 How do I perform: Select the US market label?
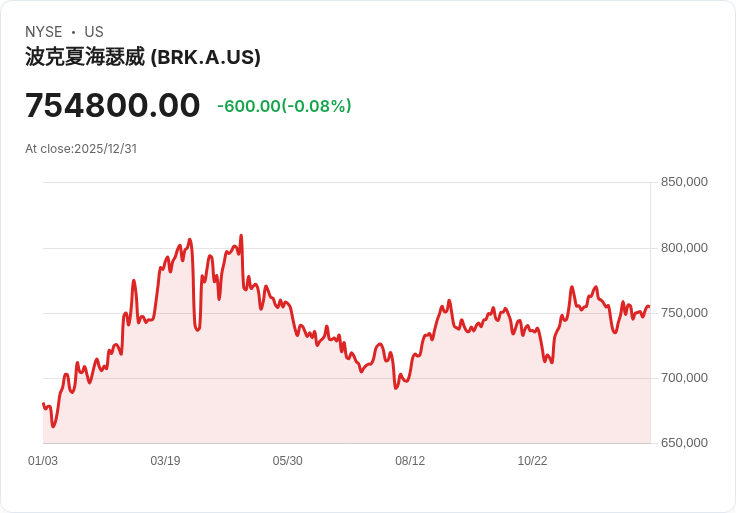(94, 32)
